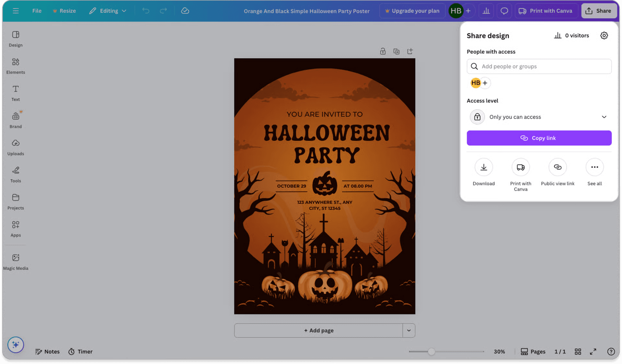
Task: Click the 'Add people or groups' search field
Action: pos(539,66)
